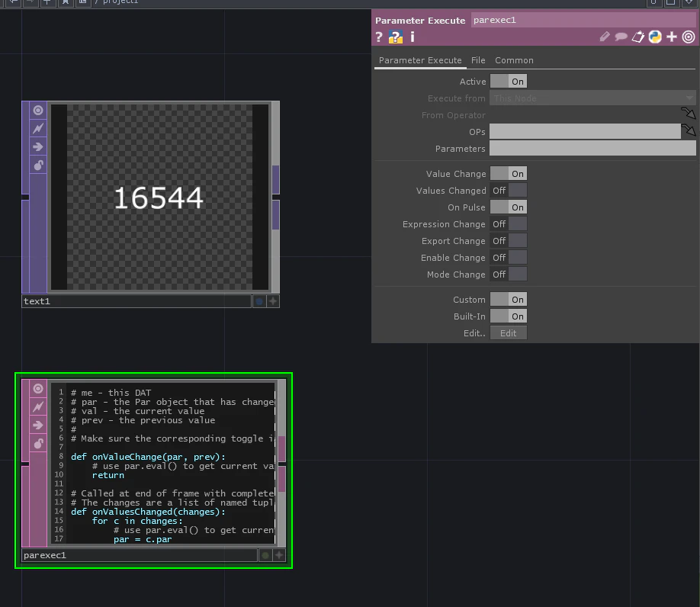700x607 pixels.
Task: Click the plus icon in parameter header
Action: [672, 37]
